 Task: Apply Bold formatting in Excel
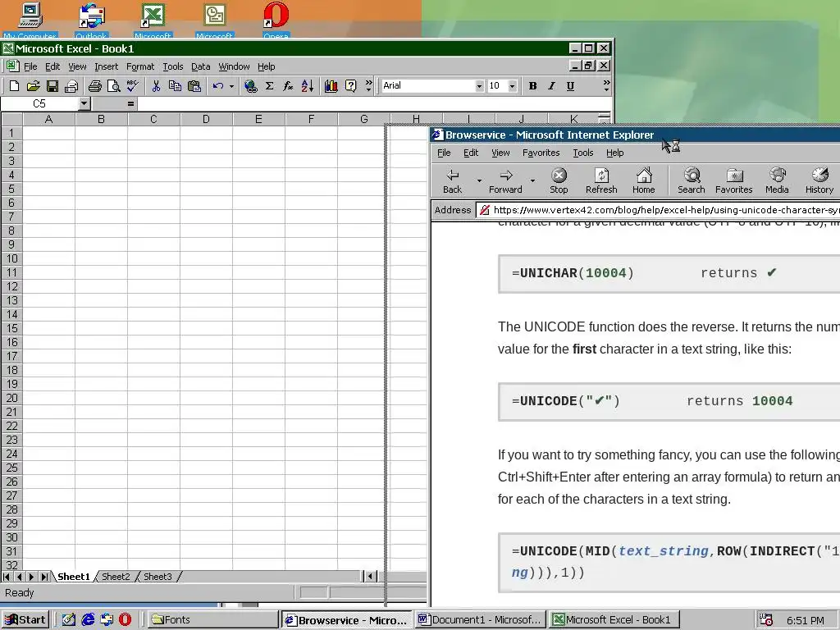point(532,85)
